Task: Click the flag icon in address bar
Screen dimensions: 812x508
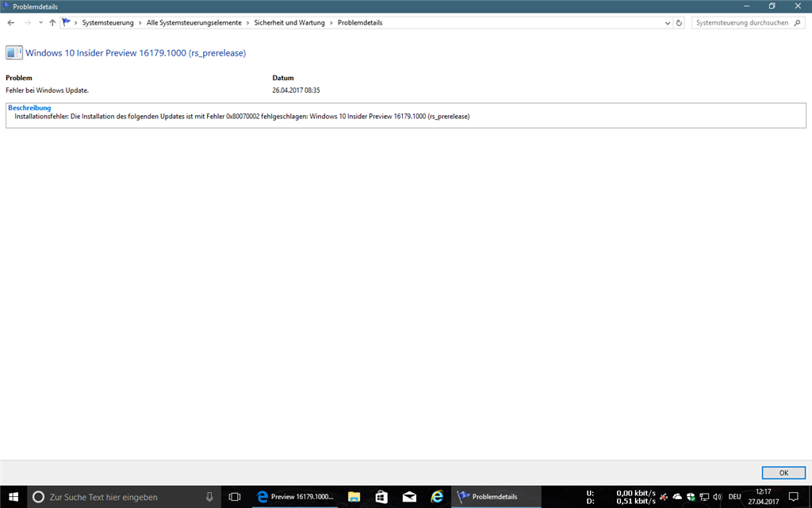Action: coord(67,22)
